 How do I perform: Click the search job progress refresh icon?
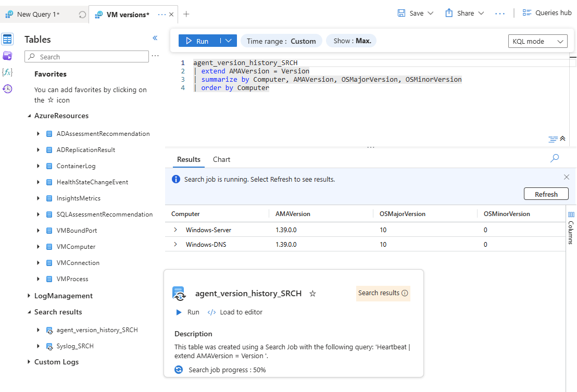click(x=179, y=370)
